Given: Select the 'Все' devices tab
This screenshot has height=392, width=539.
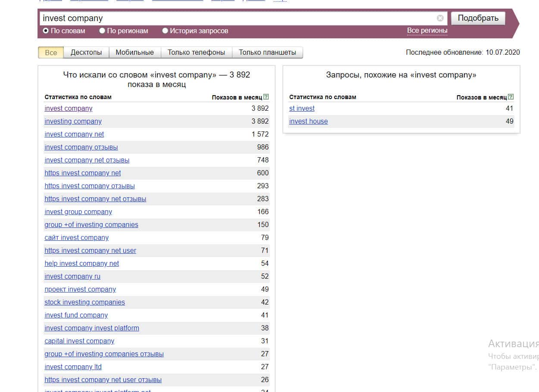Looking at the screenshot, I should point(51,53).
